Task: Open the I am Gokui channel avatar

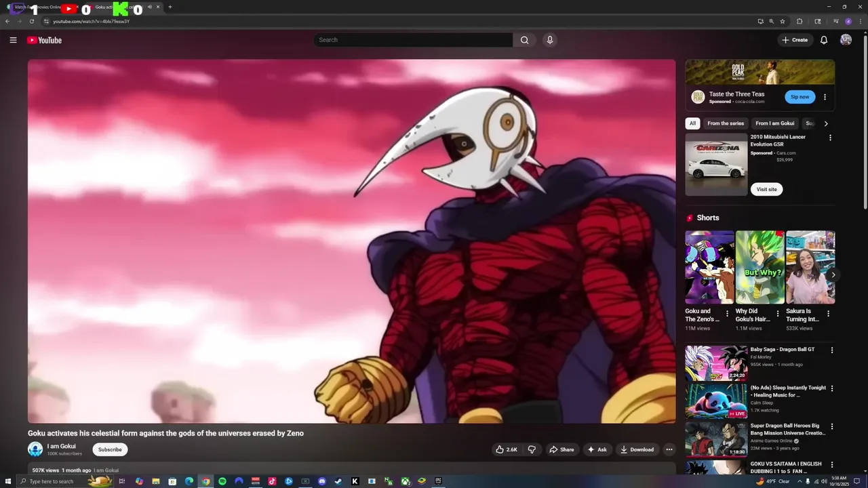Action: (35, 449)
